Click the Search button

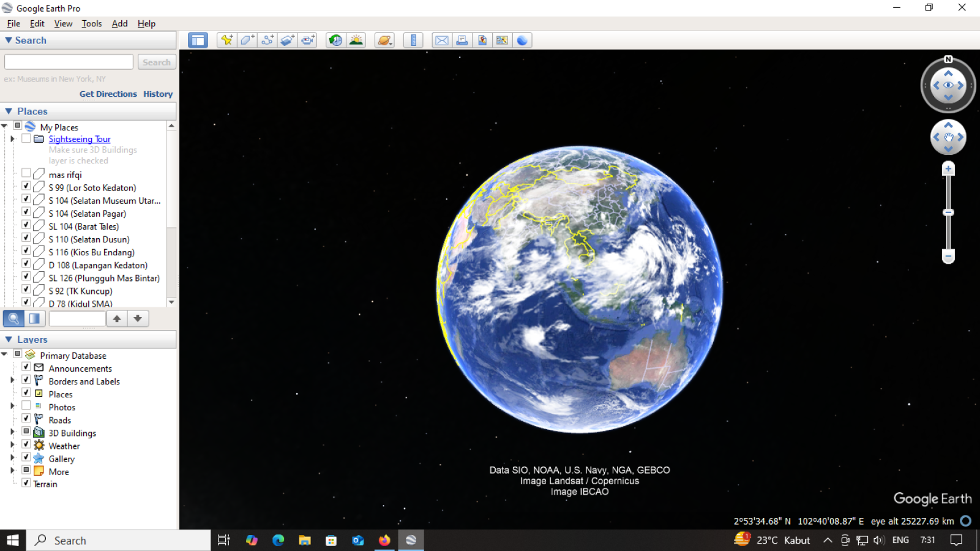tap(157, 62)
